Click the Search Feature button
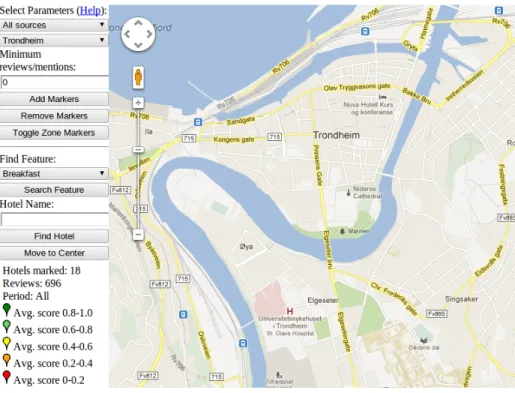Viewport: 515px width, 393px height. [x=54, y=190]
